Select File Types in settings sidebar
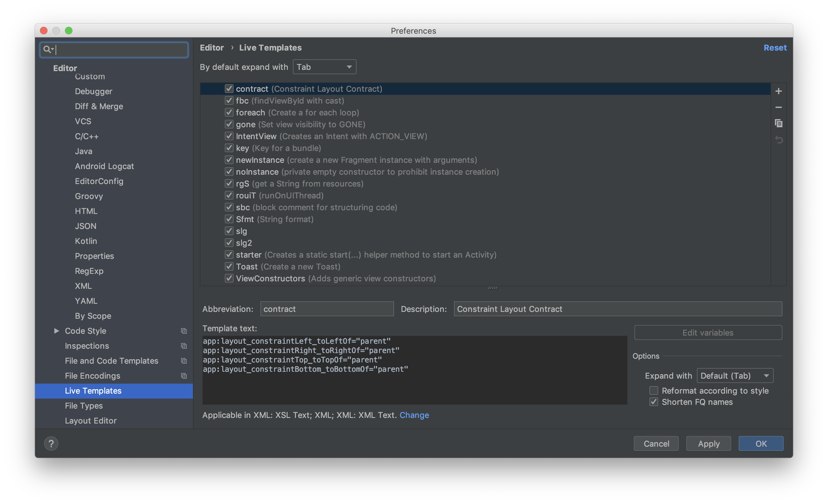Viewport: 828px width, 504px height. pyautogui.click(x=84, y=406)
